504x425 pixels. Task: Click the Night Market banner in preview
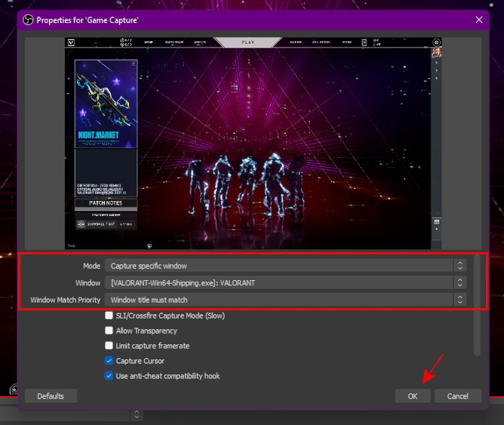pyautogui.click(x=106, y=104)
